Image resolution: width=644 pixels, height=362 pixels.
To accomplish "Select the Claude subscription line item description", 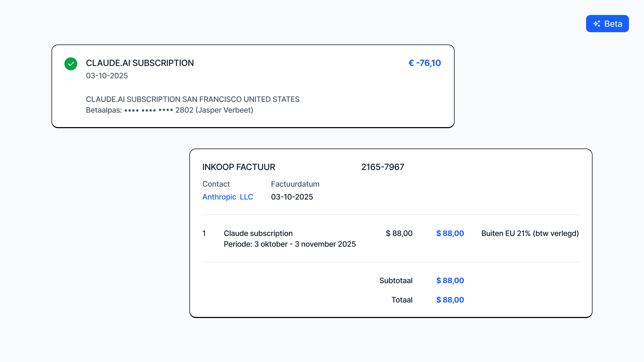I will (258, 233).
